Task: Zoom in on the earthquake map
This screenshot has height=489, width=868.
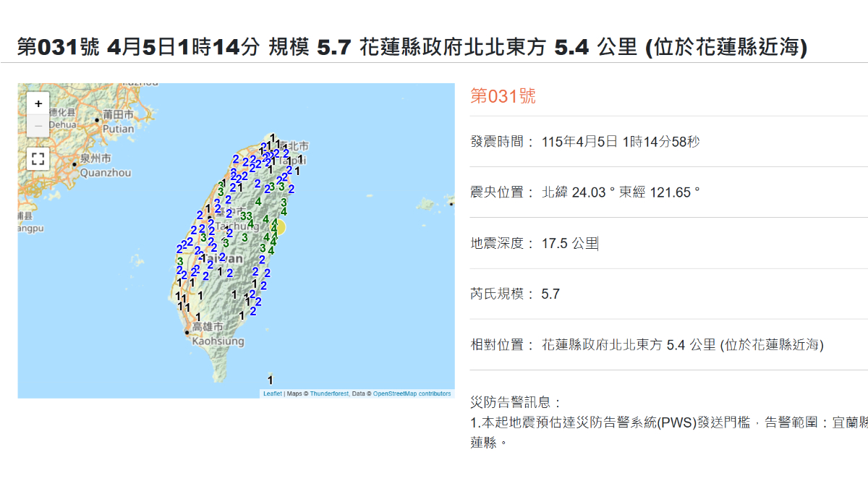Action: (x=38, y=103)
